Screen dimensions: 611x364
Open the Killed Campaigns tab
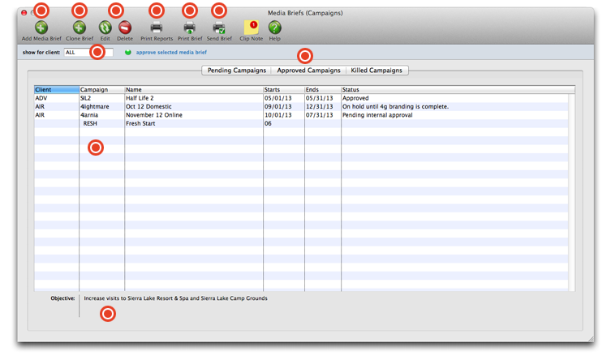coord(376,71)
